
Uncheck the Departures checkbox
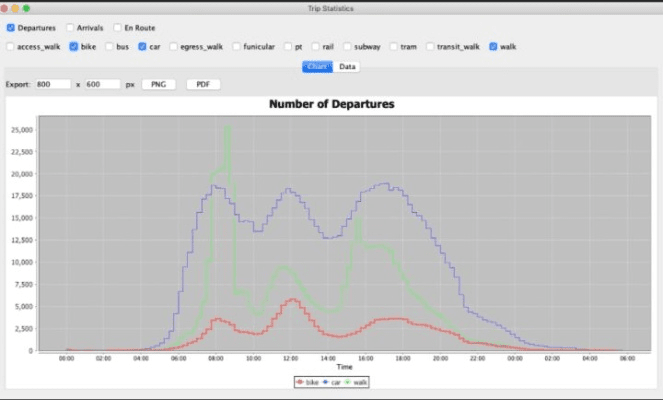point(10,28)
